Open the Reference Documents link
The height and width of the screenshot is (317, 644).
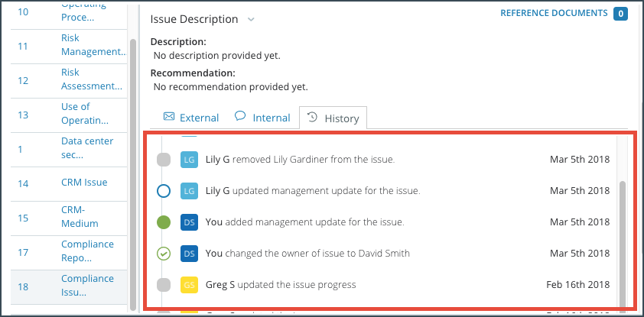(x=554, y=13)
